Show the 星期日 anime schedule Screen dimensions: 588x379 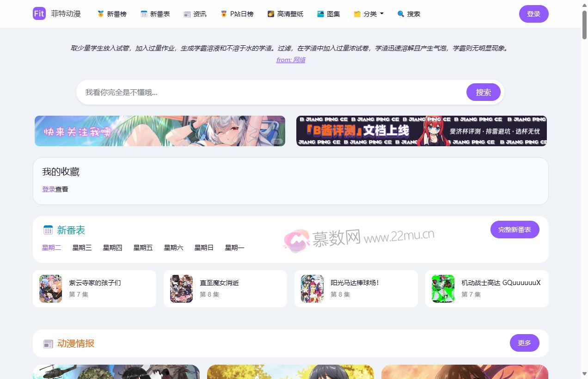tap(204, 248)
